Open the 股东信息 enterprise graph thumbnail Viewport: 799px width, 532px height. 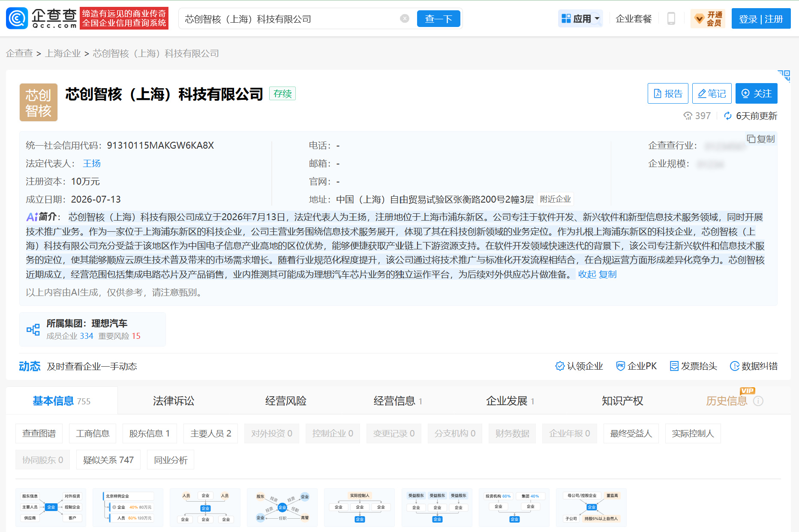click(51, 507)
